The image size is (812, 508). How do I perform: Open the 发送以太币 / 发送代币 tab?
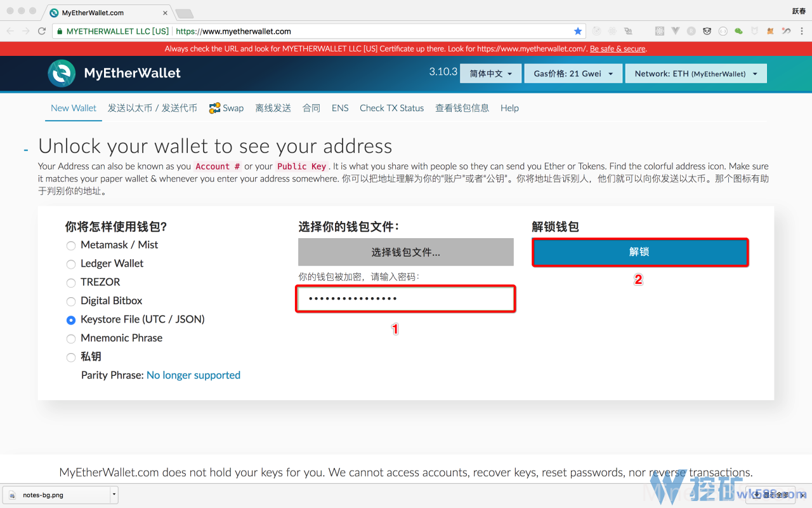(152, 108)
